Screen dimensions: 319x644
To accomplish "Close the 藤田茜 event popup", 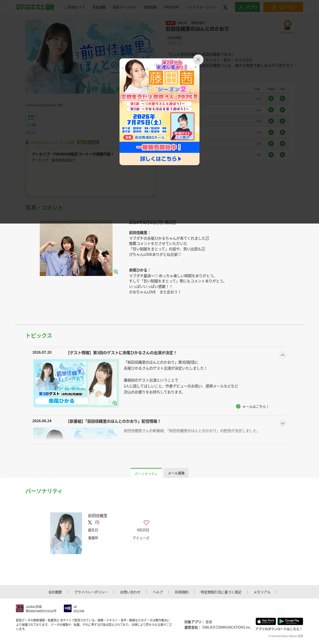I will 198,60.
